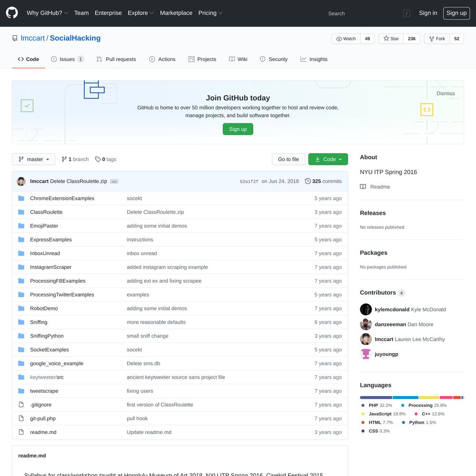The image size is (476, 476).
Task: Open the InstagramScraper folder icon
Action: (21, 267)
